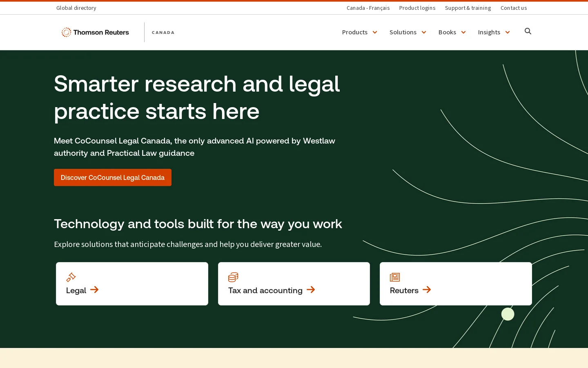Screen dimensions: 588x368
Task: Click the arrow beside Tax and accounting
Action: 311,290
